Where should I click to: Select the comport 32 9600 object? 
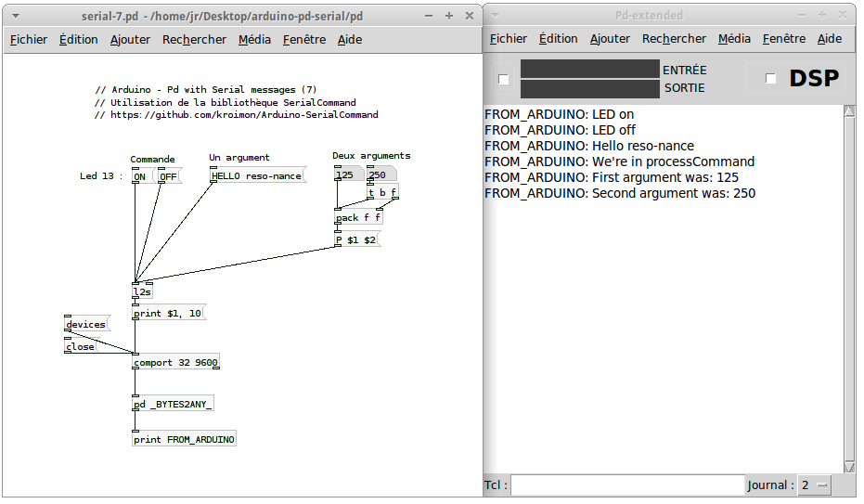click(175, 362)
